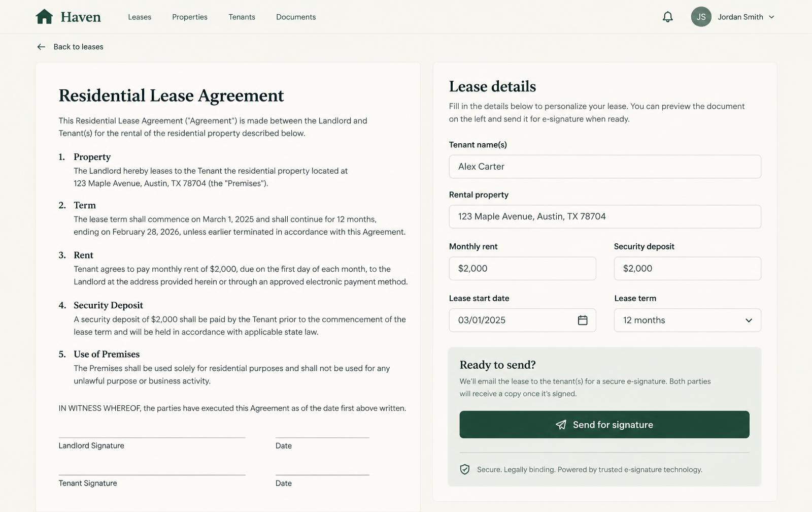Open the notifications bell

point(668,17)
